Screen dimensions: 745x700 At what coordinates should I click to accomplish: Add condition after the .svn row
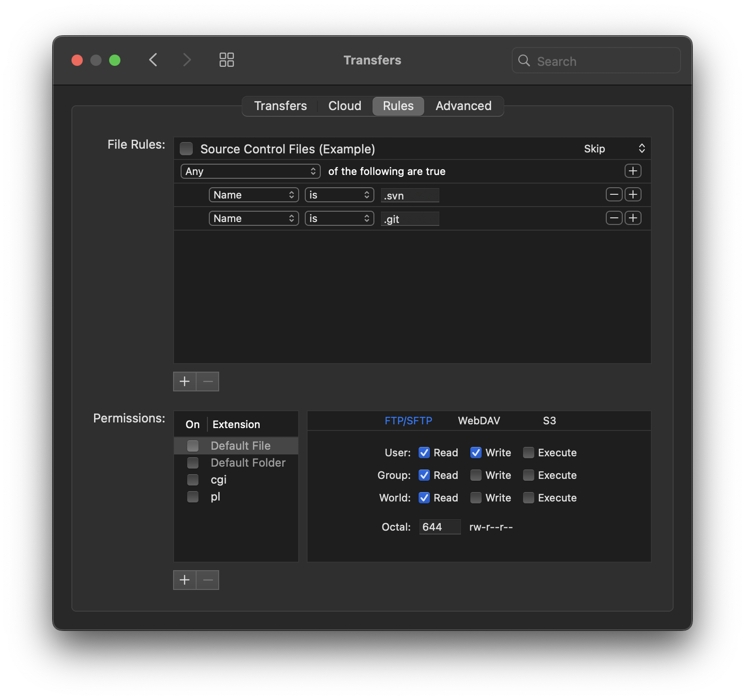coord(633,194)
